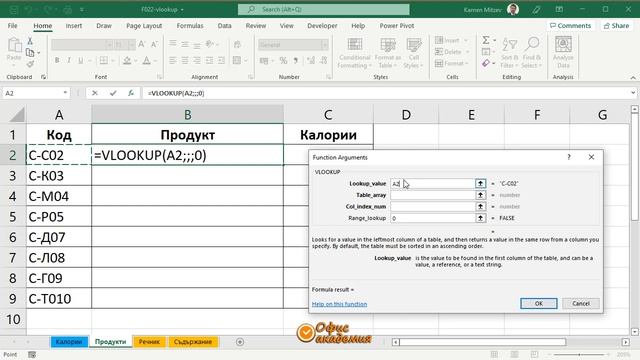Click the AutoSum sigma icon
This screenshot has height=360, width=640.
[x=486, y=40]
